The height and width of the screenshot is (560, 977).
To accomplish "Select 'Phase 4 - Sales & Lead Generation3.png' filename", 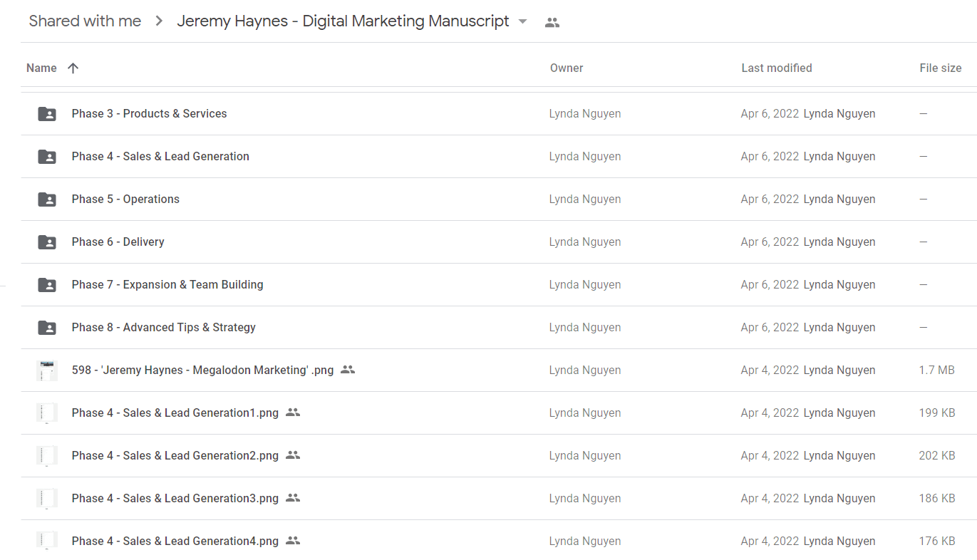I will tap(175, 498).
